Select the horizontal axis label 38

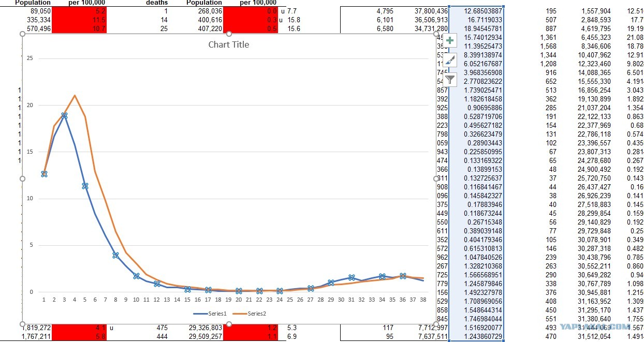click(x=422, y=300)
